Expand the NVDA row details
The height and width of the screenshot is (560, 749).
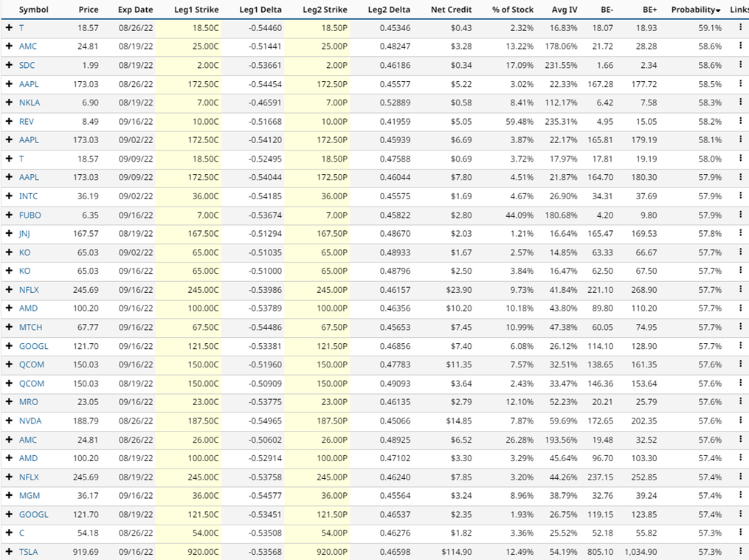(x=9, y=421)
